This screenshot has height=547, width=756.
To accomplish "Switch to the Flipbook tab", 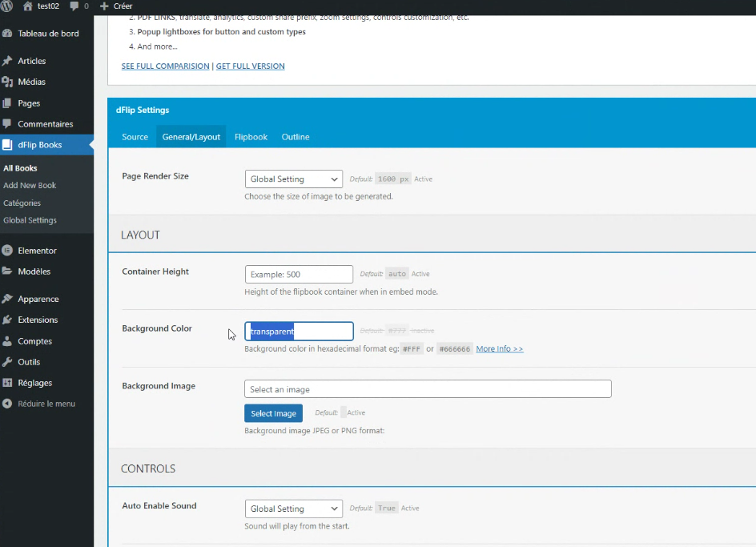I will (251, 137).
